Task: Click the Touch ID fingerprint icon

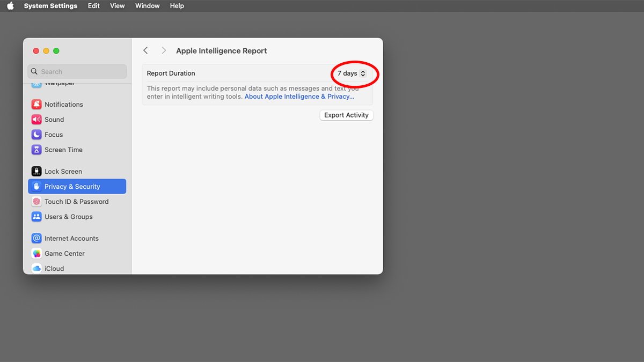Action: coord(36,202)
